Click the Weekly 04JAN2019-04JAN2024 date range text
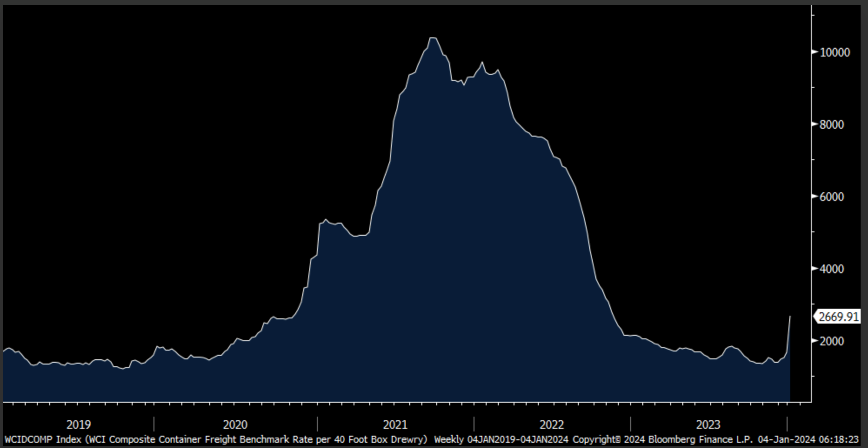868x448 pixels. [x=501, y=439]
